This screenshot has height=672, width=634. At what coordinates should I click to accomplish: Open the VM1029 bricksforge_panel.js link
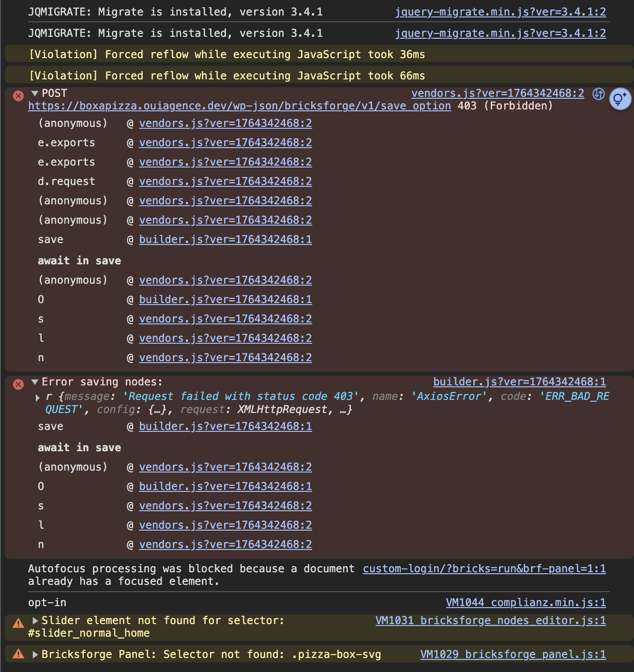(513, 655)
